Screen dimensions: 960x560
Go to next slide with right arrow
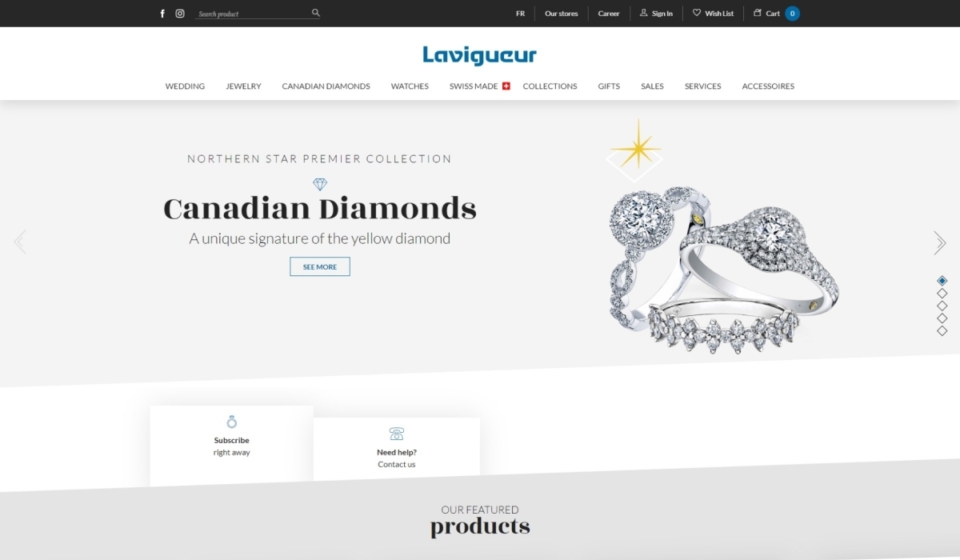tap(940, 242)
